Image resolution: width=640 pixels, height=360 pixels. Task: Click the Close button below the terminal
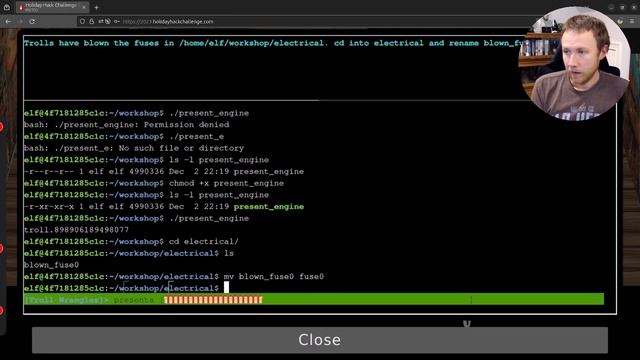pos(320,340)
